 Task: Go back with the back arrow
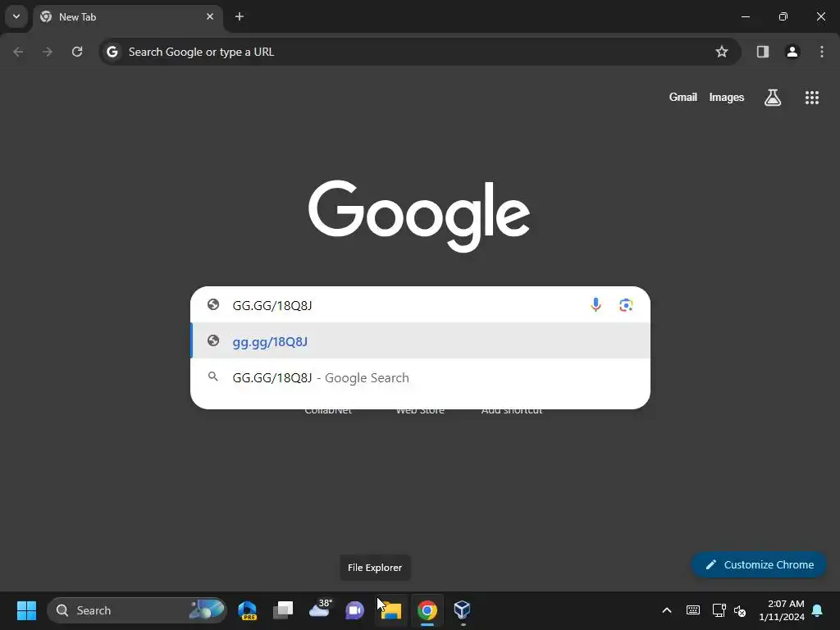click(x=18, y=52)
